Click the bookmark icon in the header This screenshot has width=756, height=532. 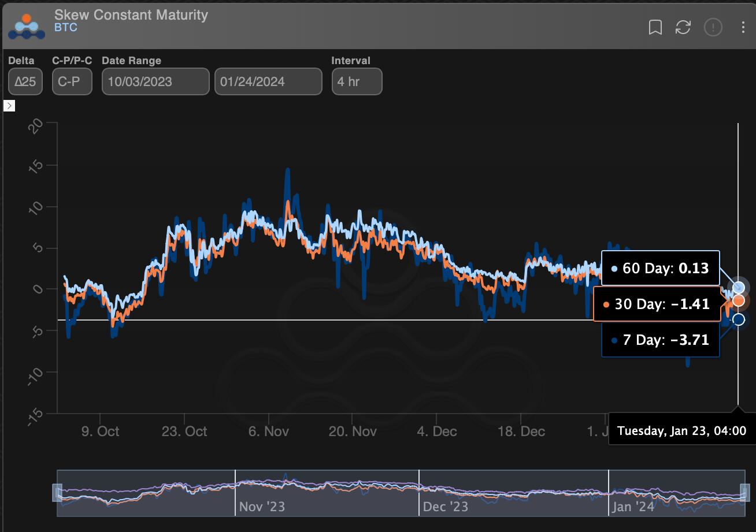tap(655, 27)
